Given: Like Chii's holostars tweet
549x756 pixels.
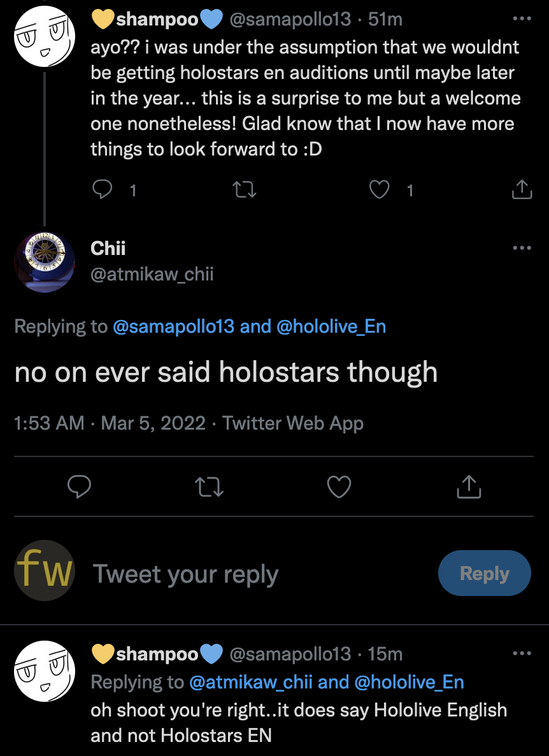Looking at the screenshot, I should pos(339,487).
